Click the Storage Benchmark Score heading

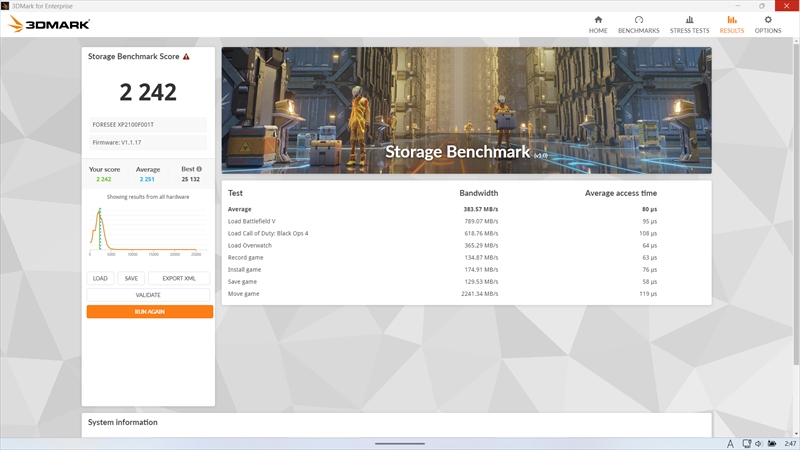click(x=134, y=57)
